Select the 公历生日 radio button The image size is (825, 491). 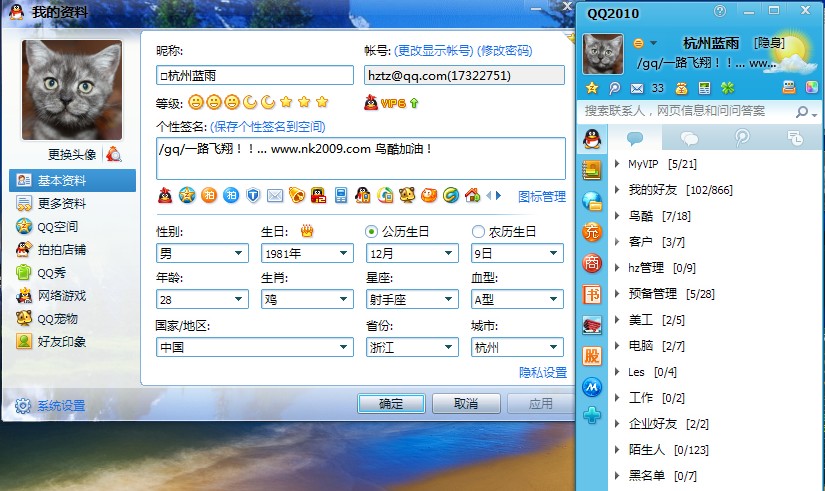tap(371, 232)
